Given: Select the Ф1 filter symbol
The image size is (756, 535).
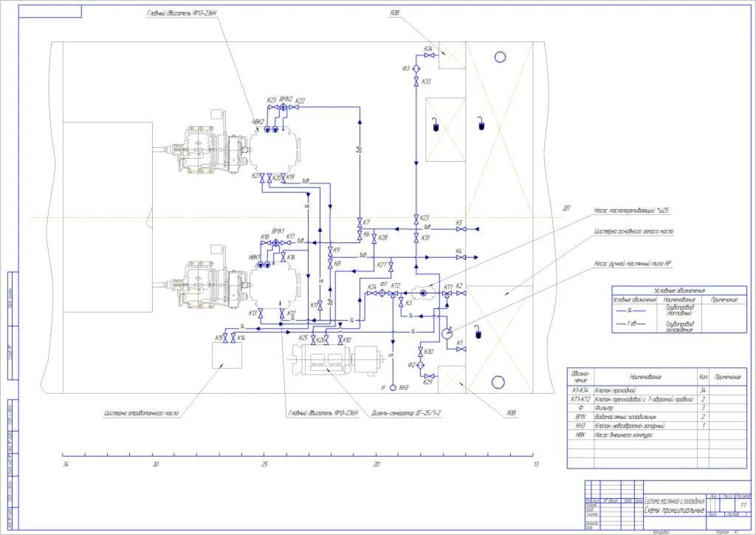Looking at the screenshot, I should (x=382, y=293).
